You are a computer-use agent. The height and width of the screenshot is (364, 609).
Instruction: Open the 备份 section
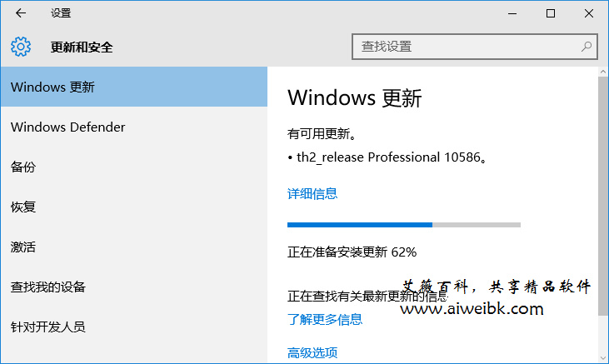[134, 167]
